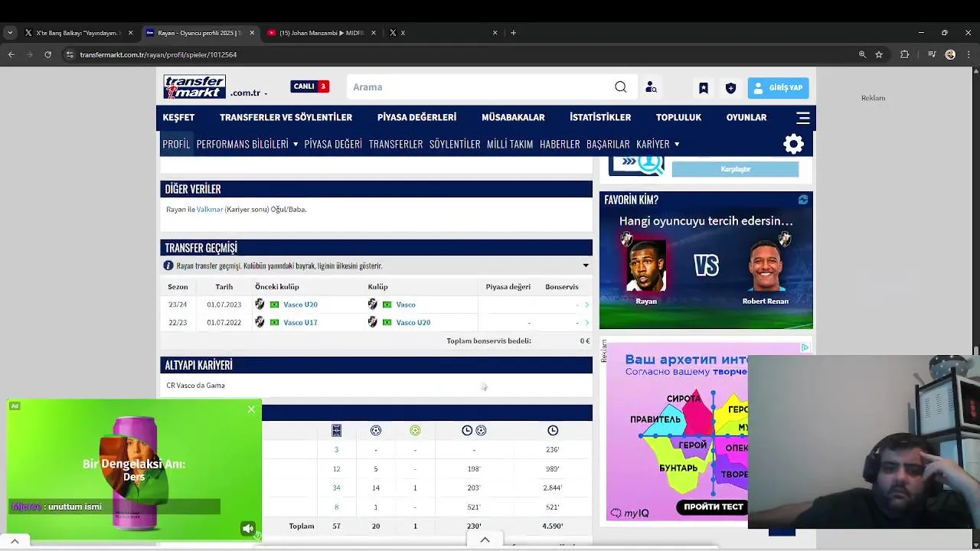Refresh the FAVORİN KİM poll
The width and height of the screenshot is (980, 551).
click(x=802, y=200)
